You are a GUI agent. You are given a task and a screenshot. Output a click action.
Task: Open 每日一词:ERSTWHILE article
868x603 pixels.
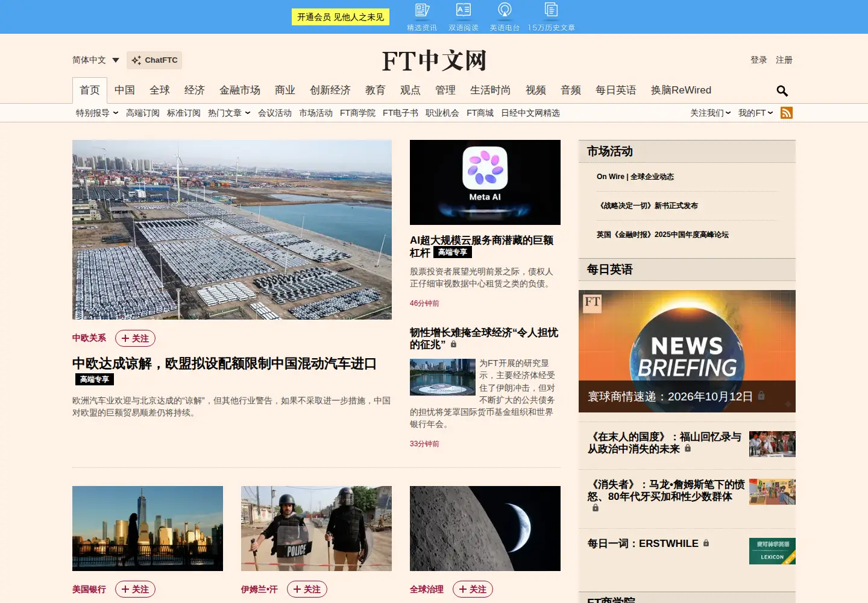coord(643,544)
